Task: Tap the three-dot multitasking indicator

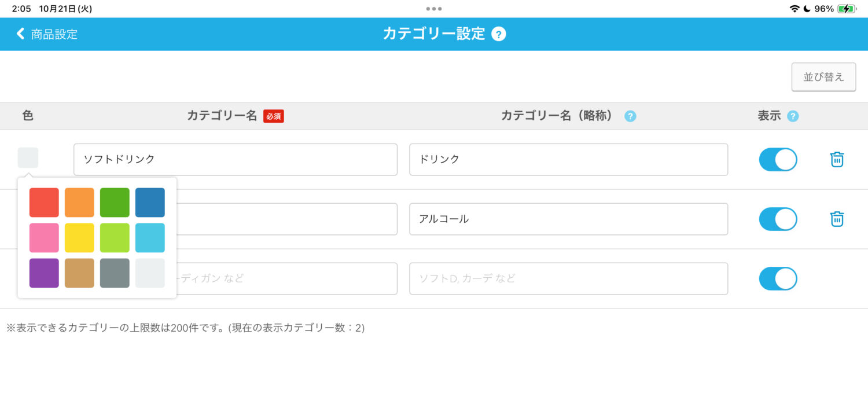Action: click(433, 9)
